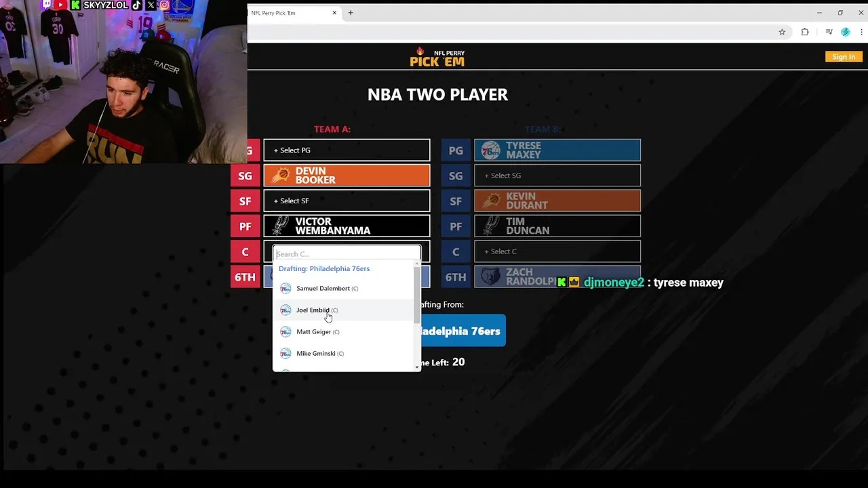Click the Spurs logo on Tim Duncan
The width and height of the screenshot is (868, 488).
pos(492,226)
